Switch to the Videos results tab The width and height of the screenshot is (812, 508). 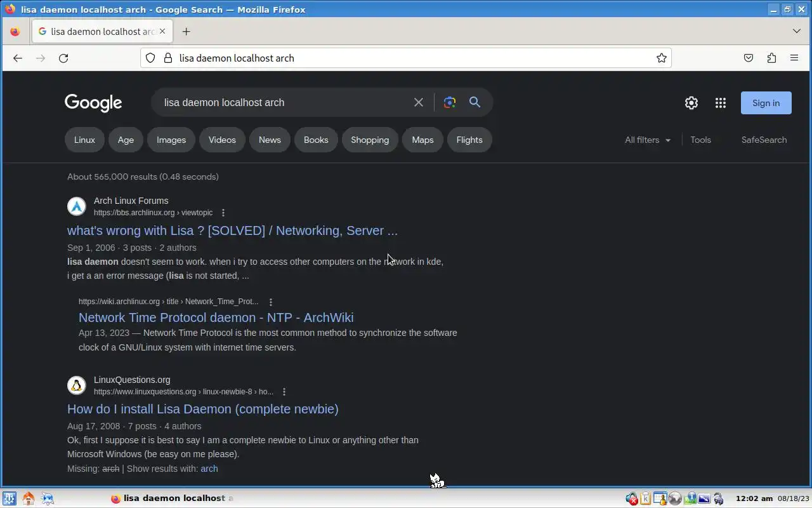tap(222, 140)
